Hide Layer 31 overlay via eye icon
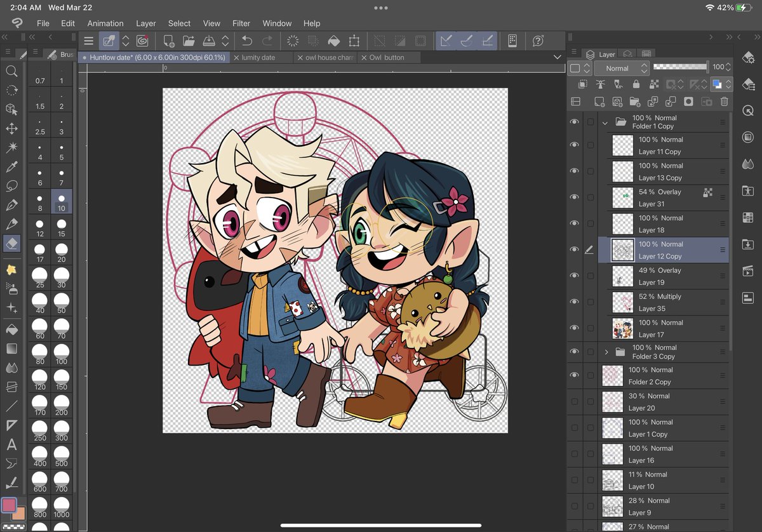762x532 pixels. pyautogui.click(x=575, y=197)
